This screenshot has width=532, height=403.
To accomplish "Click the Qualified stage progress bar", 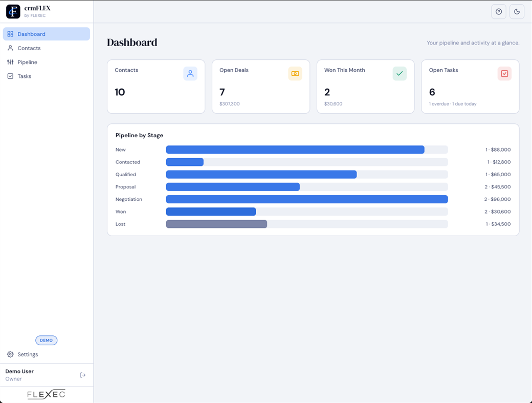I will [x=307, y=174].
